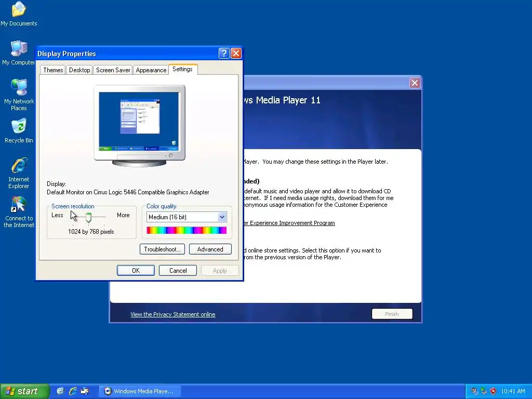This screenshot has height=399, width=532.
Task: Switch to the Screen Saver tab
Action: coord(113,70)
